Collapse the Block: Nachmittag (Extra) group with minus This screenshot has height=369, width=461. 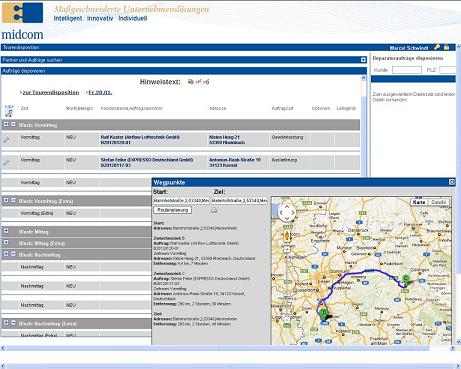point(13,323)
